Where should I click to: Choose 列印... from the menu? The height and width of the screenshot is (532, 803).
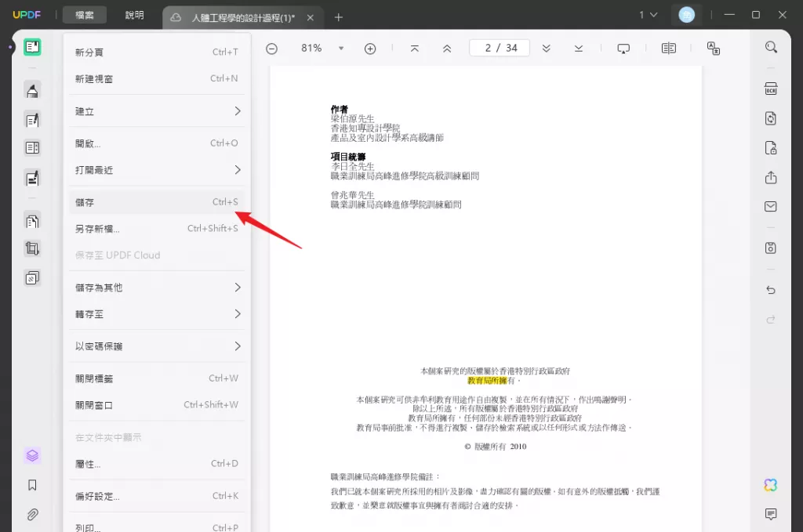pos(157,526)
